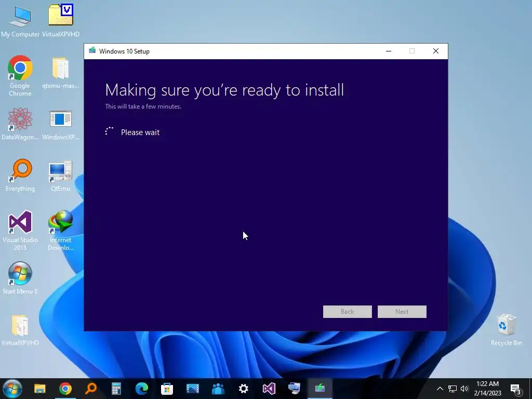This screenshot has height=399, width=532.
Task: Launch the Everything search shortcut on desktop
Action: (x=20, y=176)
